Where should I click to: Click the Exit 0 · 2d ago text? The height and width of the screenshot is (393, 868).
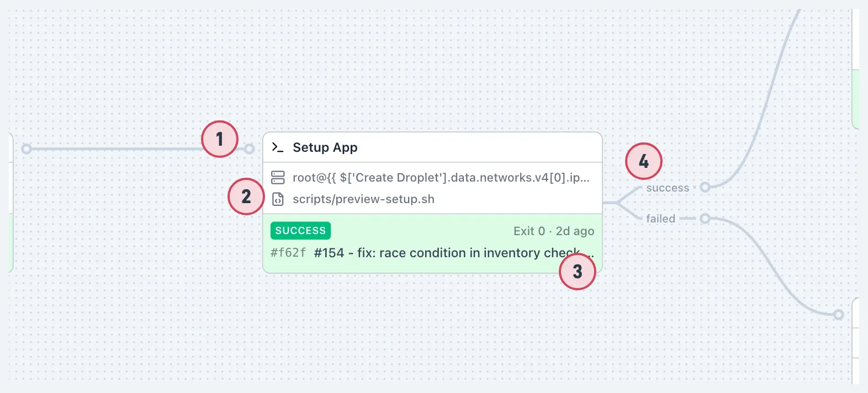554,231
